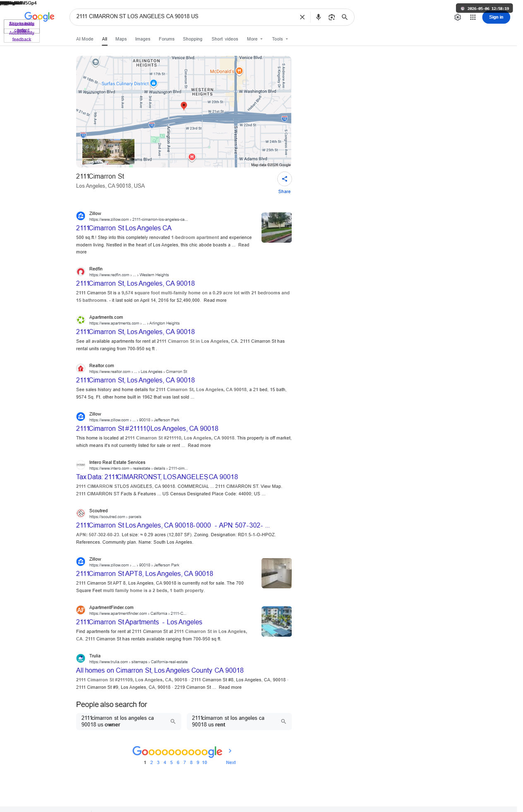Click the share icon under the map

click(285, 179)
